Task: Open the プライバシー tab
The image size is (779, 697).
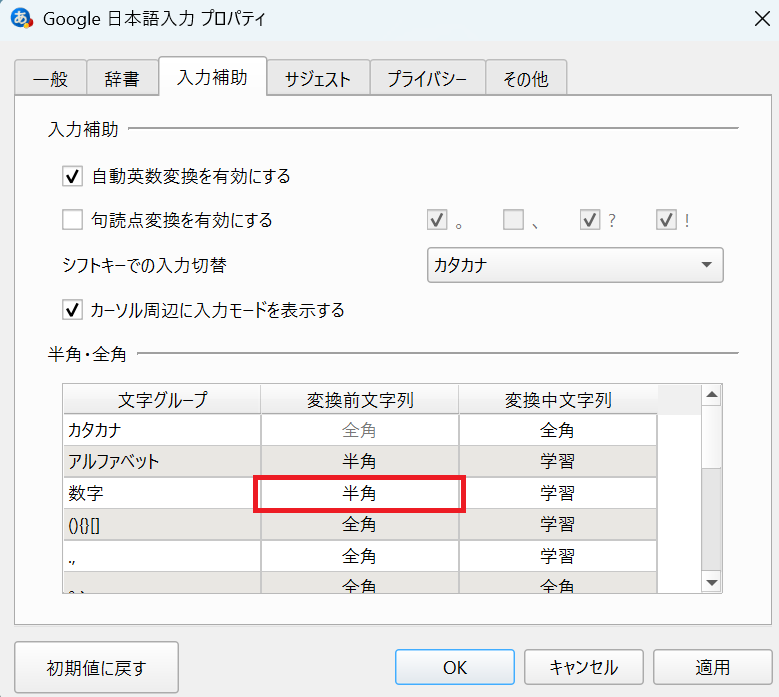Action: coord(427,78)
